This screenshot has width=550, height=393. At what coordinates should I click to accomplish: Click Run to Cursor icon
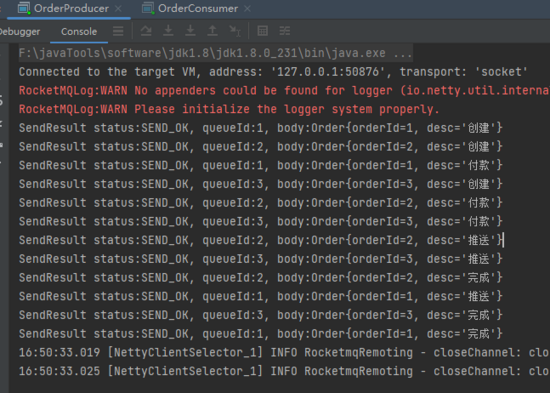coord(235,31)
